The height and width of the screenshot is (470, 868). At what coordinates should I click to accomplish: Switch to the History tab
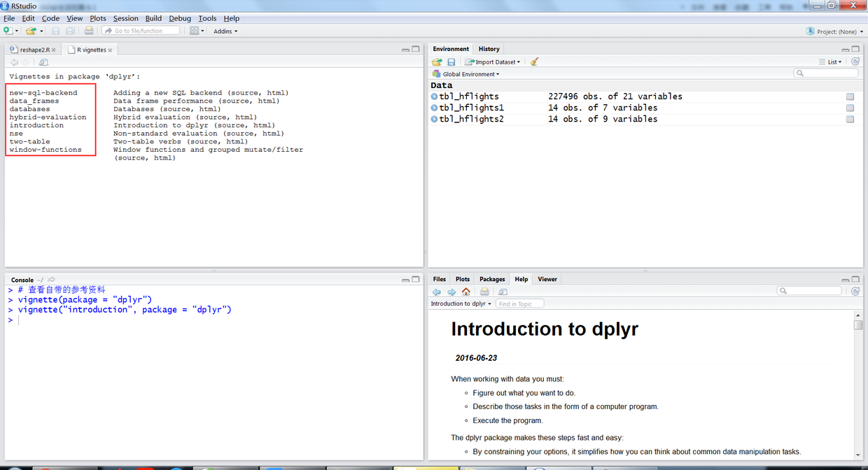489,49
